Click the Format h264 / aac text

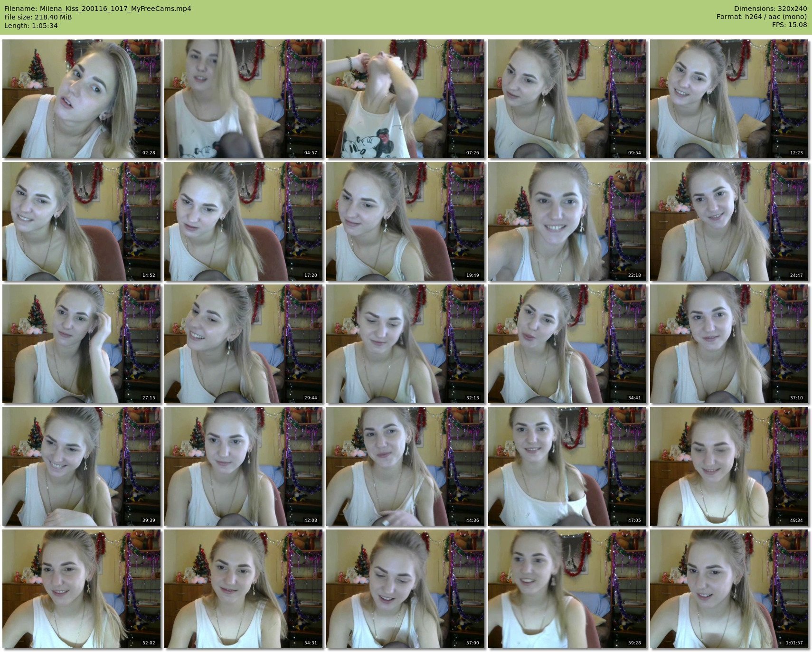[762, 17]
